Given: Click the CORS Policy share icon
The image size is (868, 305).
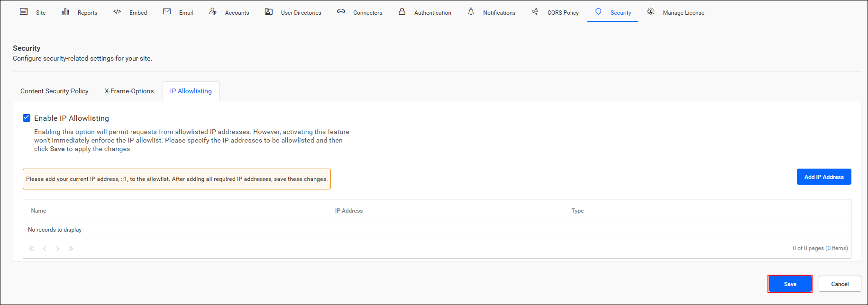Looking at the screenshot, I should point(535,11).
